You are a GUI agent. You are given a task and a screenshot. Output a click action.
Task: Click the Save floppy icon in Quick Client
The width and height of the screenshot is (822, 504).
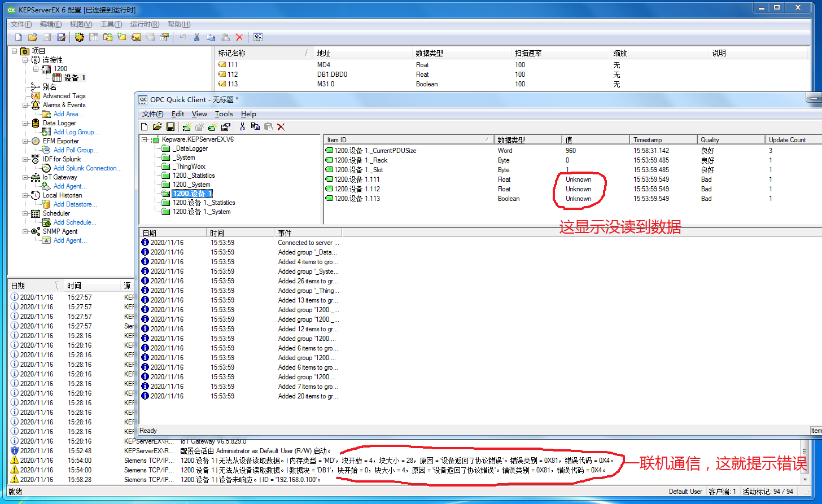point(170,127)
